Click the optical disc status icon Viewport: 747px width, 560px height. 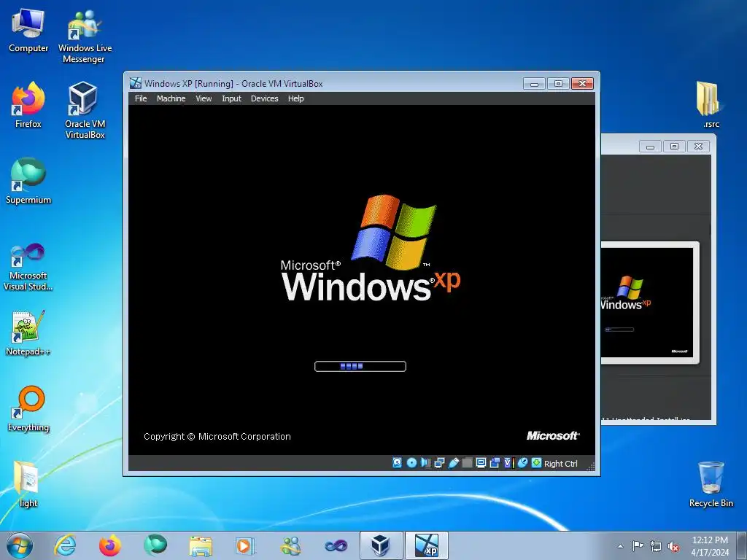pos(411,463)
